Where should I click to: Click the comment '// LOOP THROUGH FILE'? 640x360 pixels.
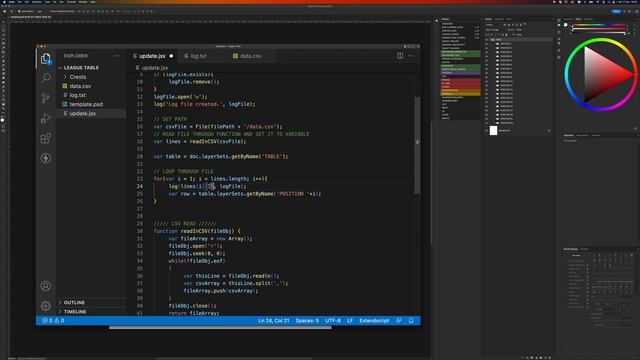click(183, 171)
